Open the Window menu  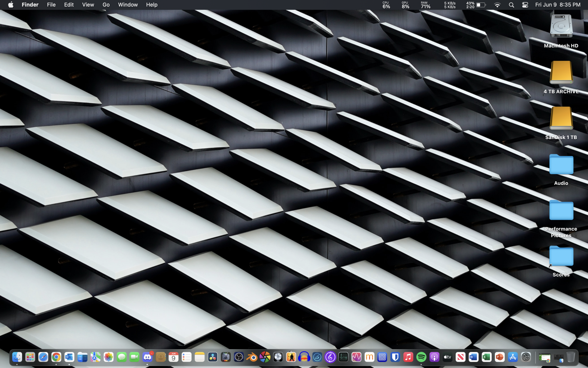128,5
